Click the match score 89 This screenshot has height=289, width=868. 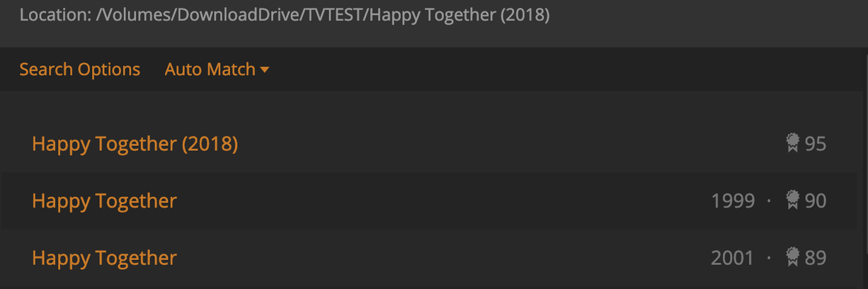pos(816,258)
